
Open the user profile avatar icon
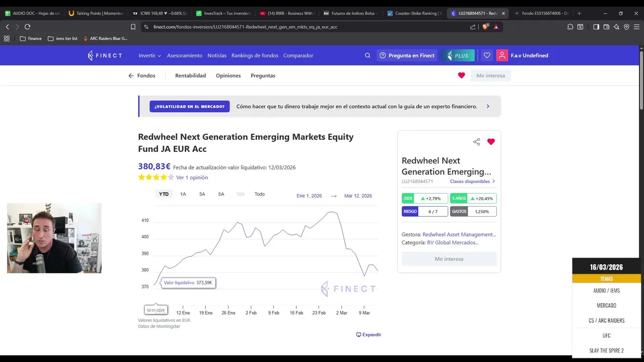click(502, 55)
